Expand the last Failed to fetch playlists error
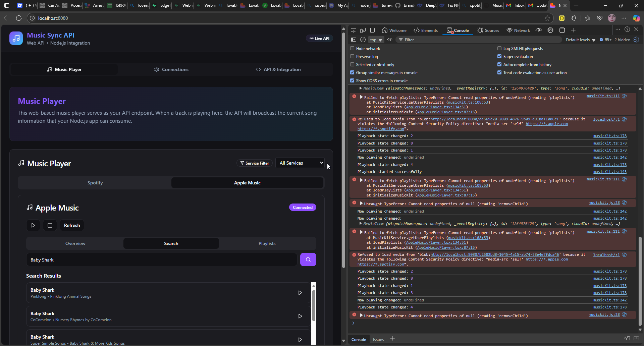This screenshot has width=644, height=346. click(361, 232)
